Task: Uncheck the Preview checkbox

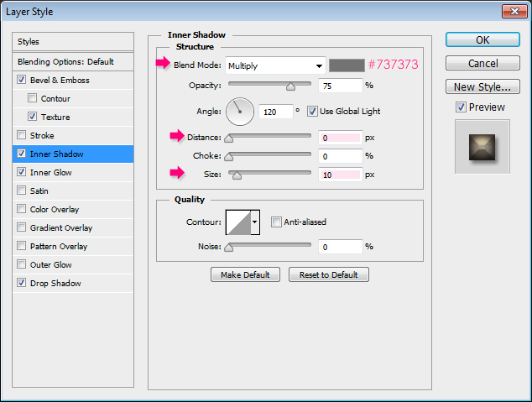Action: point(461,107)
